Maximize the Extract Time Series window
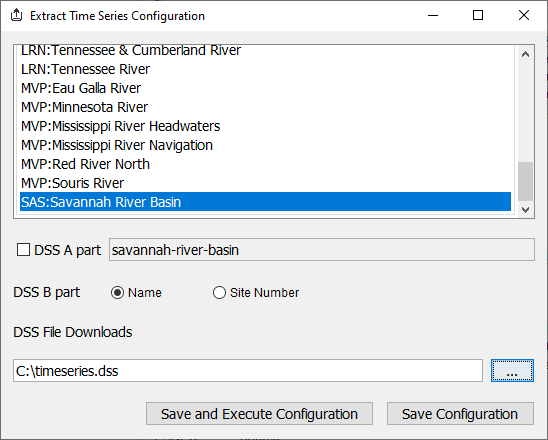The height and width of the screenshot is (440, 548). click(x=478, y=15)
